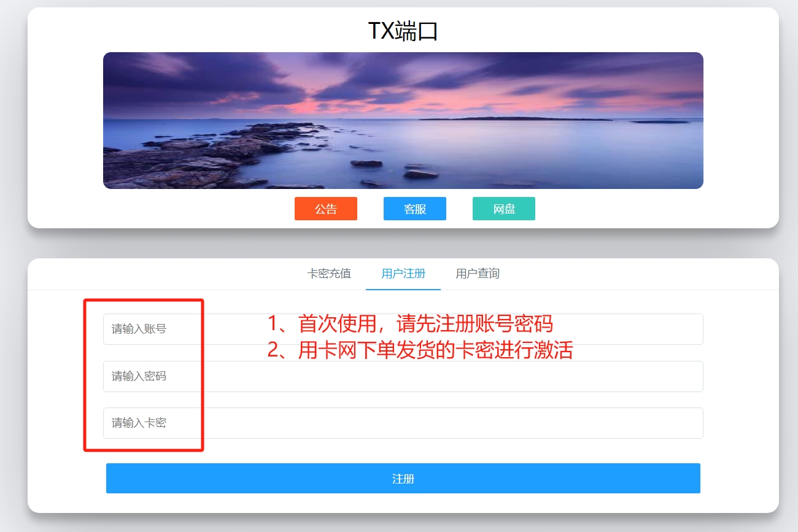Select the 请输入卡密 card key field
Viewport: 798px width, 532px height.
click(x=403, y=423)
